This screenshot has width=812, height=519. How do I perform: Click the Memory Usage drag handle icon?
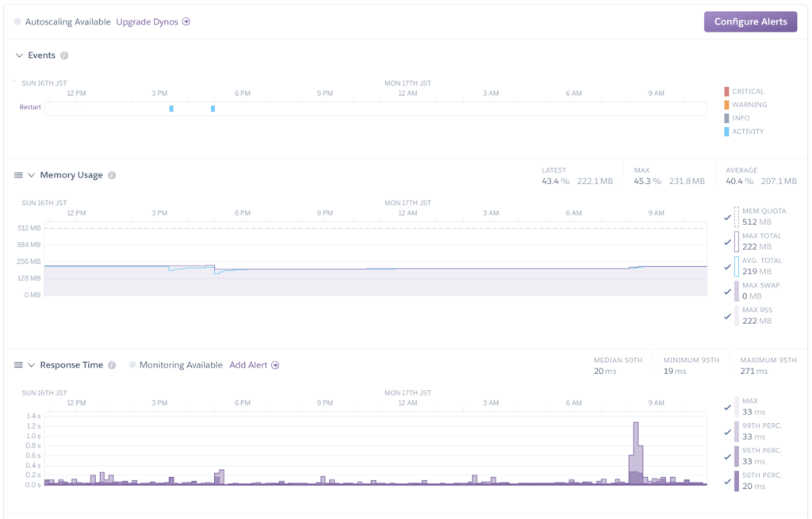(18, 175)
